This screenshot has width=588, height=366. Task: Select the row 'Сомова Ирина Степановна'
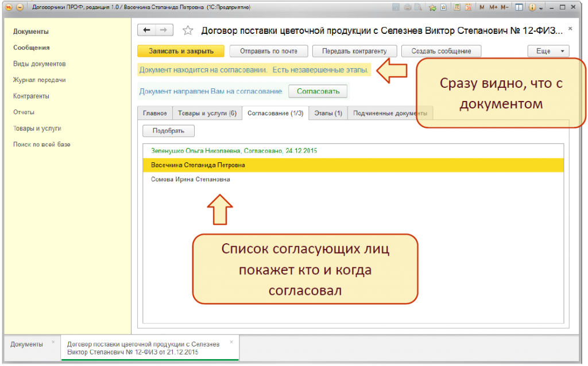click(x=190, y=179)
